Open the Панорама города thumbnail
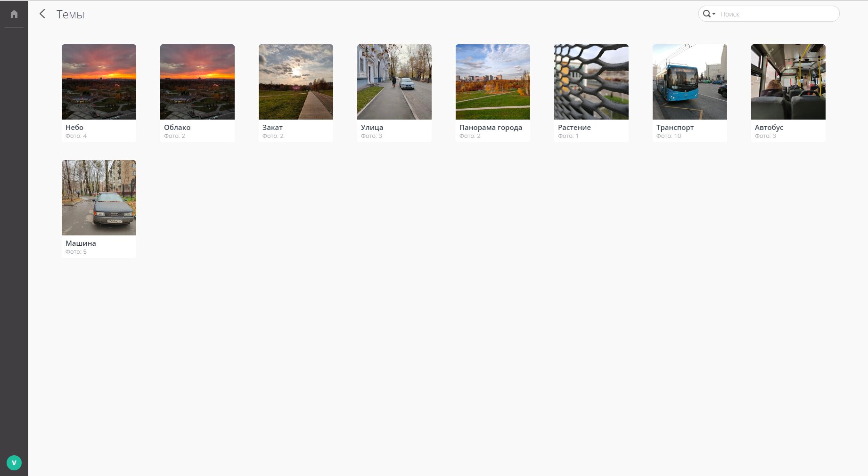The height and width of the screenshot is (476, 868). [493, 82]
